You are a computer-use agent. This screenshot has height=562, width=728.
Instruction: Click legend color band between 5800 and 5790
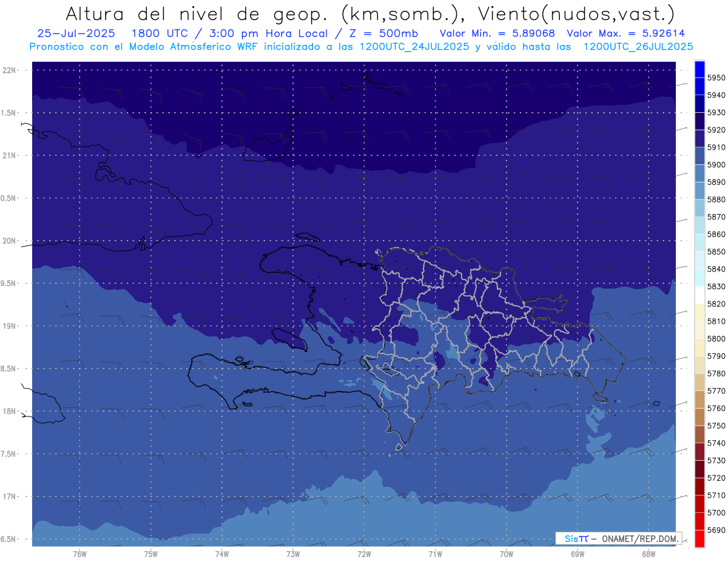[x=699, y=347]
